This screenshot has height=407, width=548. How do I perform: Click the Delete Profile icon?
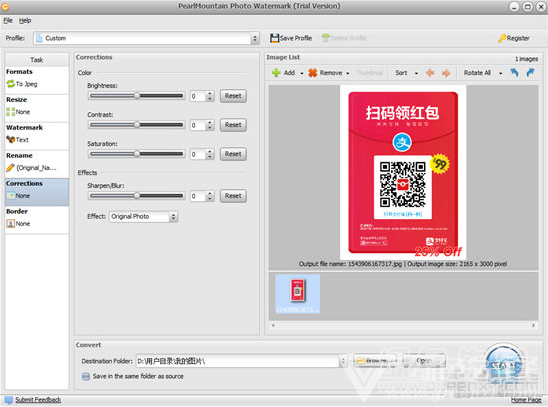click(x=325, y=38)
